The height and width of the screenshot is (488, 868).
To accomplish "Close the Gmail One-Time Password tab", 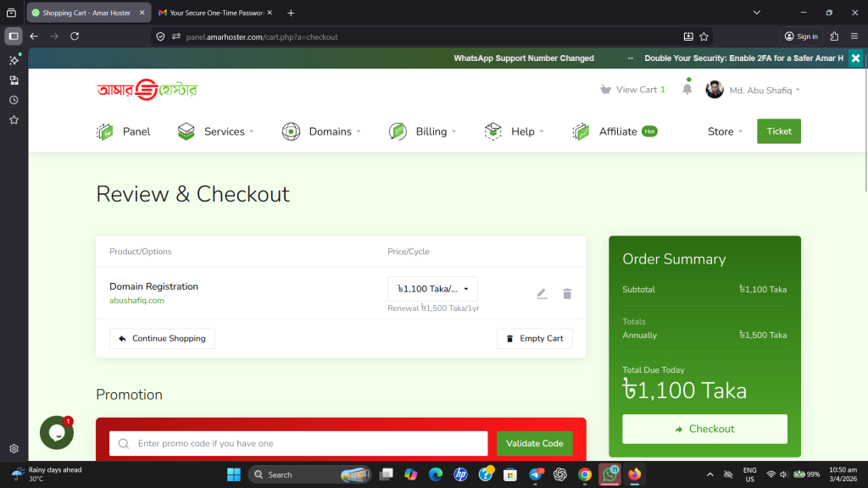I will pos(270,13).
